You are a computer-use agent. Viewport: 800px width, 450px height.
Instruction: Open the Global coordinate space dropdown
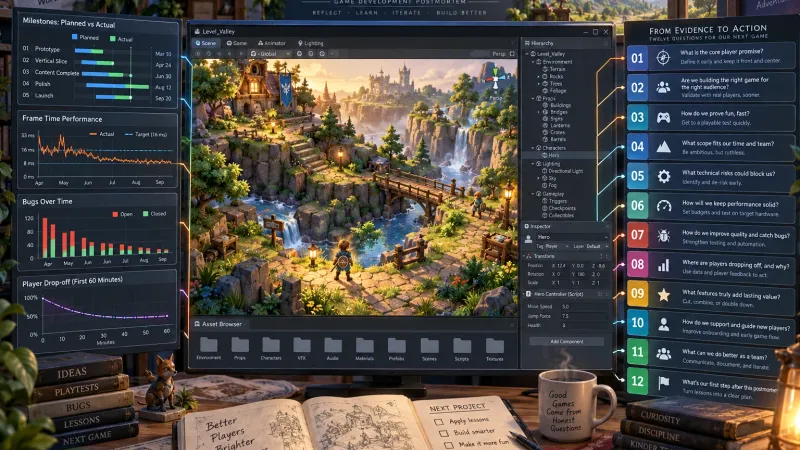tap(270, 54)
